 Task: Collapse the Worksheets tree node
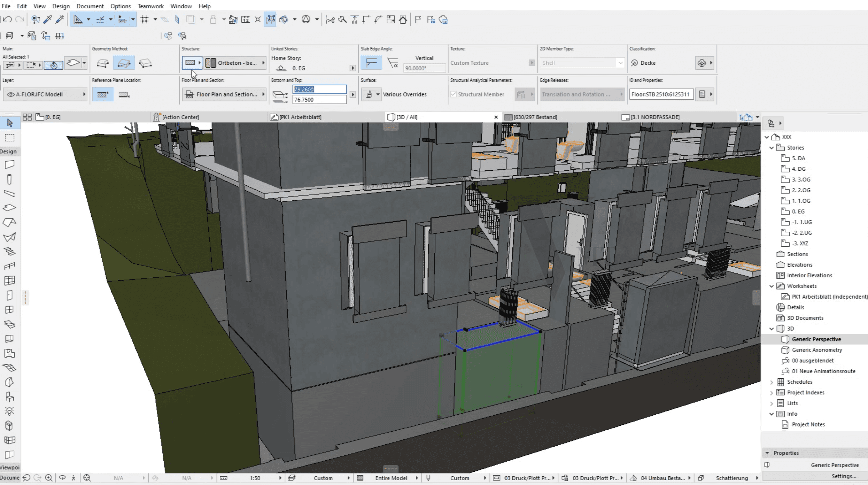tap(772, 286)
